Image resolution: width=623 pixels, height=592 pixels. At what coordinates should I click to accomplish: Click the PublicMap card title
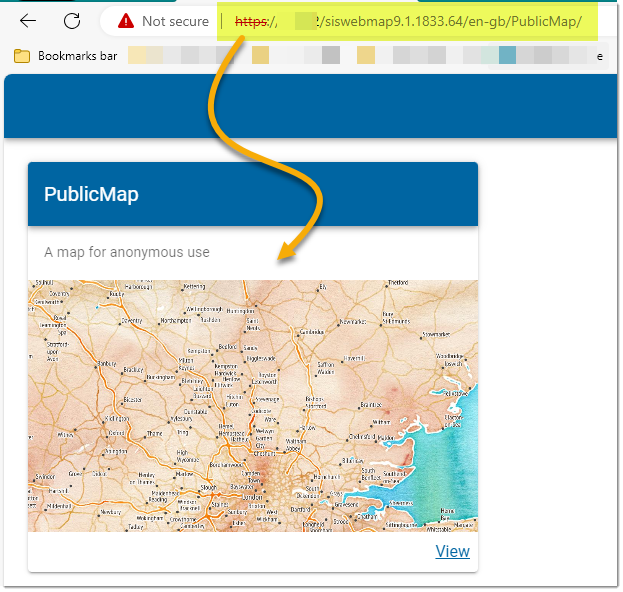(91, 194)
